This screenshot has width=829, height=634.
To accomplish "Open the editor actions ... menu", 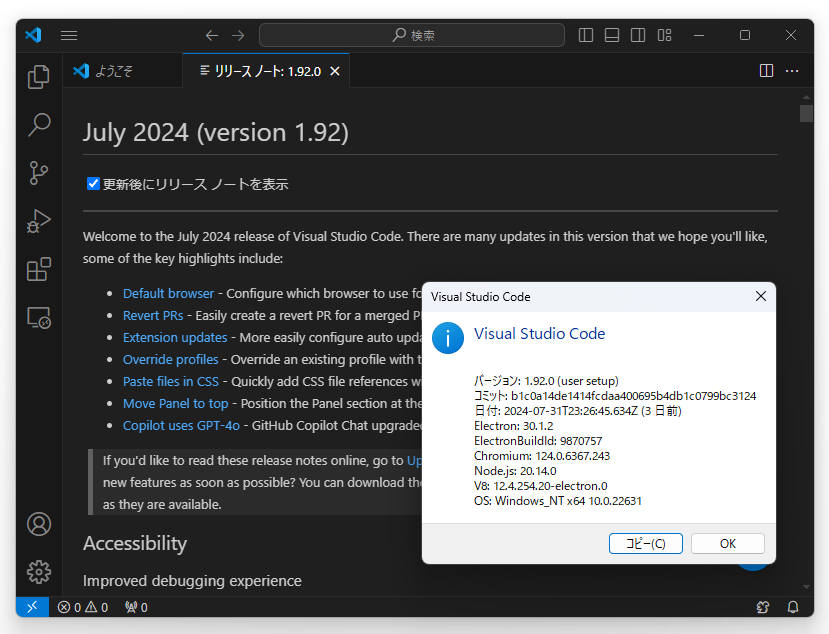I will click(793, 70).
